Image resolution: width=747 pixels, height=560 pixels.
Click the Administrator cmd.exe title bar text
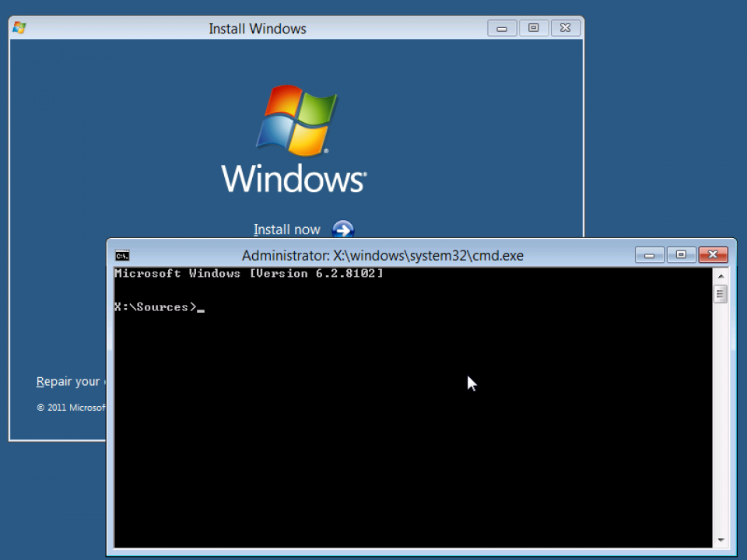pyautogui.click(x=383, y=256)
